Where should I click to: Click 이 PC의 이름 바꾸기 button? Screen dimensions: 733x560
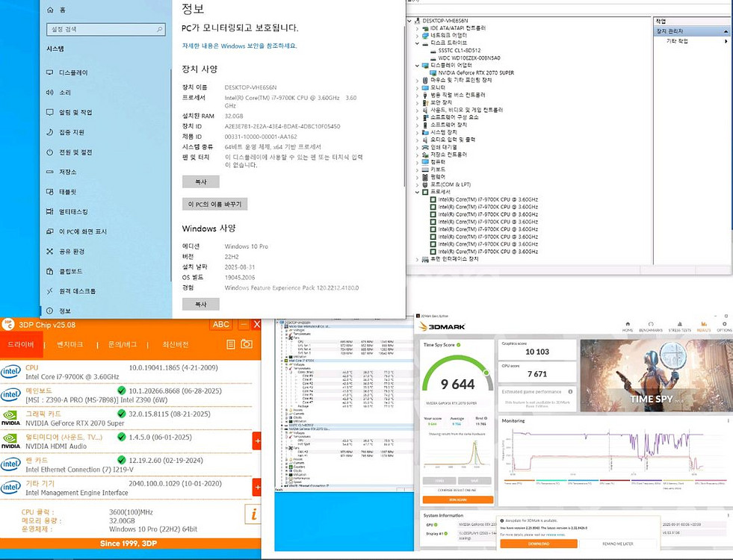[x=214, y=204]
